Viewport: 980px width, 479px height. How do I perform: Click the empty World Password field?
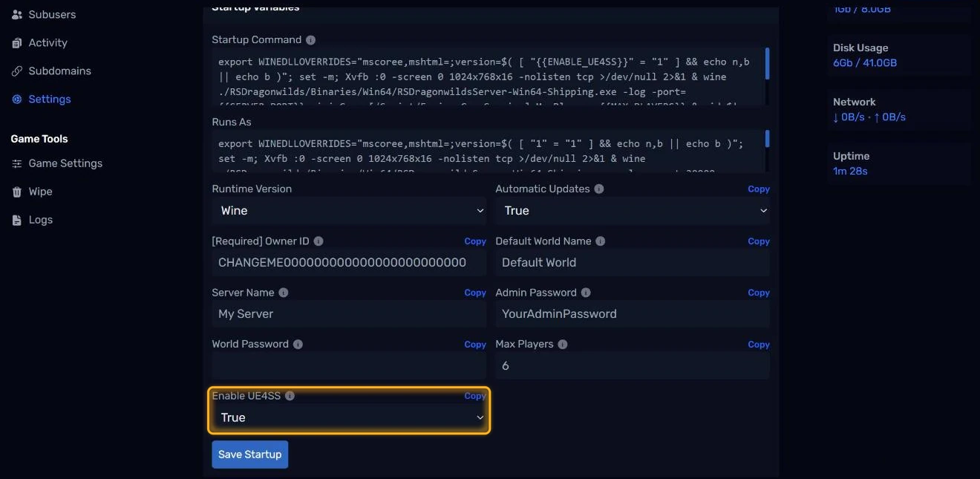click(349, 365)
